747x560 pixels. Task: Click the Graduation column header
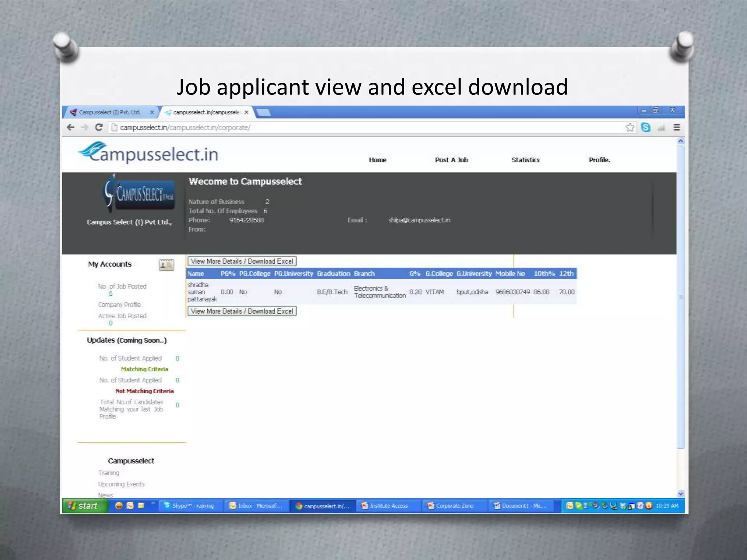[x=333, y=273]
